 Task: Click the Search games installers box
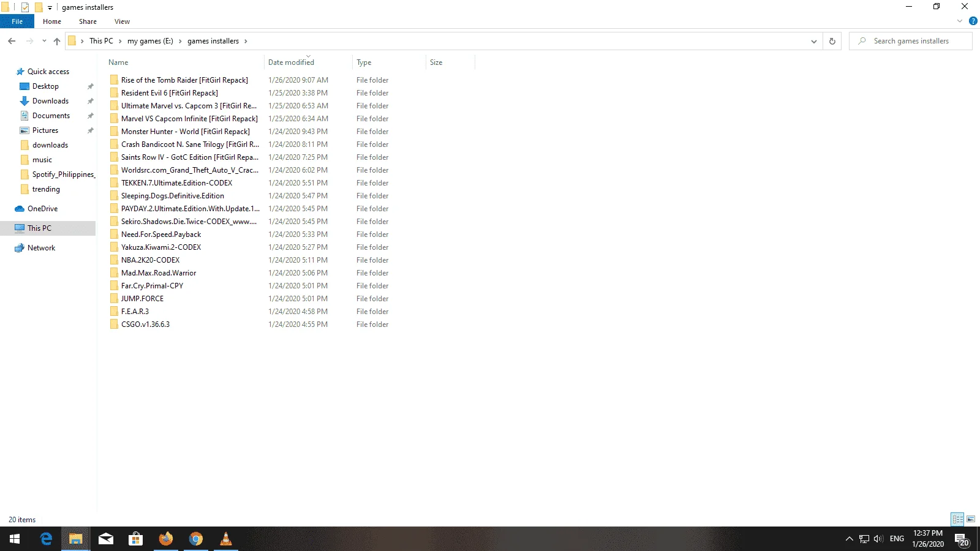pyautogui.click(x=911, y=41)
